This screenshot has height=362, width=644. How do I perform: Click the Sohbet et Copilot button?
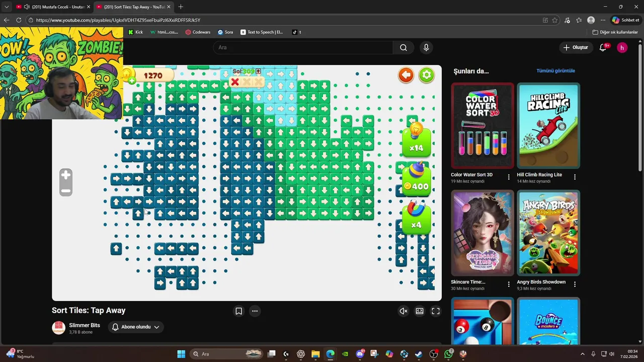pyautogui.click(x=625, y=20)
